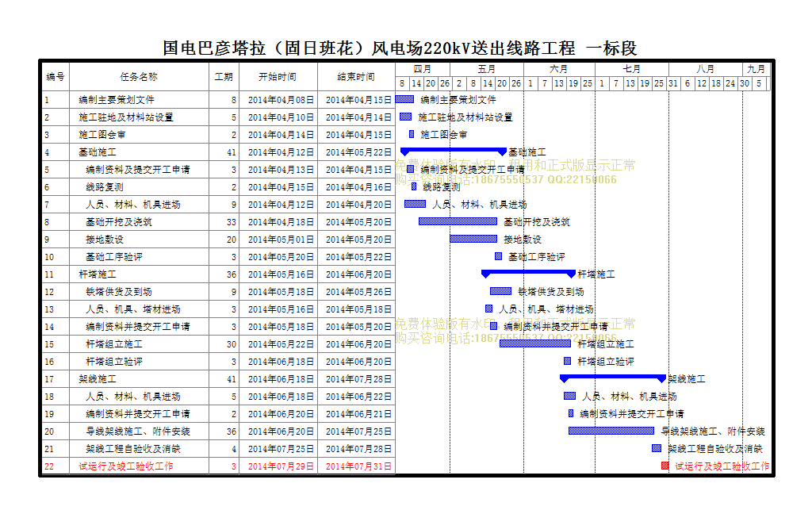The height and width of the screenshot is (514, 812).
Task: Click the Gantt bar for 接地敷设
Action: [473, 238]
